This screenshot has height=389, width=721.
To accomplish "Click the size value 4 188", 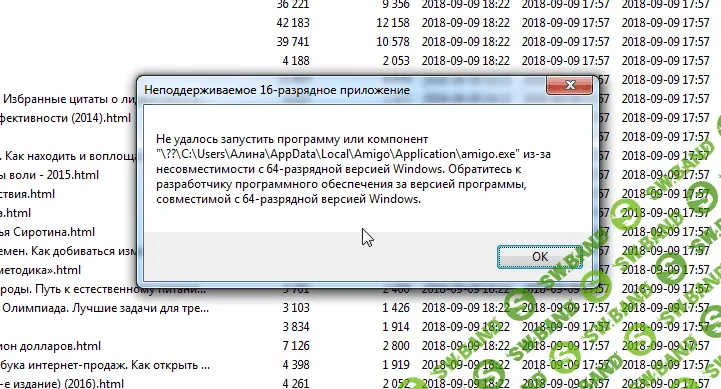I will tap(296, 61).
